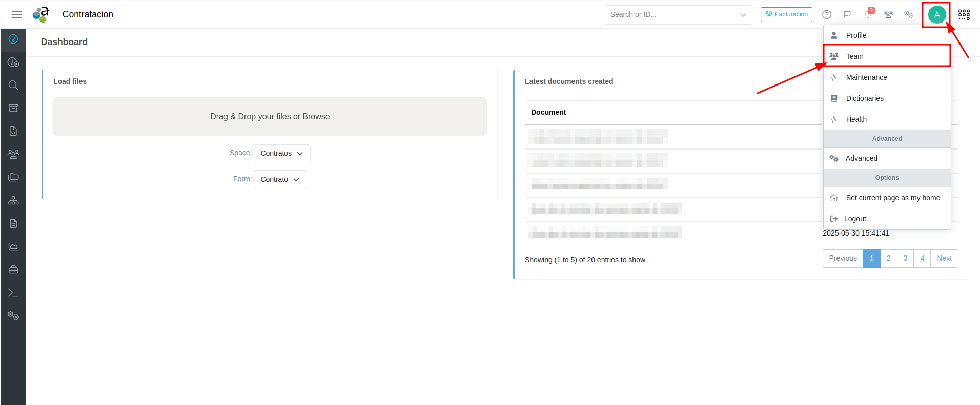Open the terminal console sidebar icon
The width and height of the screenshot is (980, 405).
click(13, 293)
